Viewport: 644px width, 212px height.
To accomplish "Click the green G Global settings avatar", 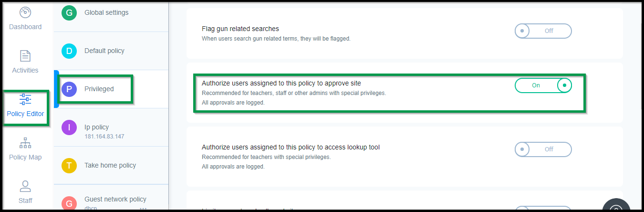I will click(x=69, y=13).
